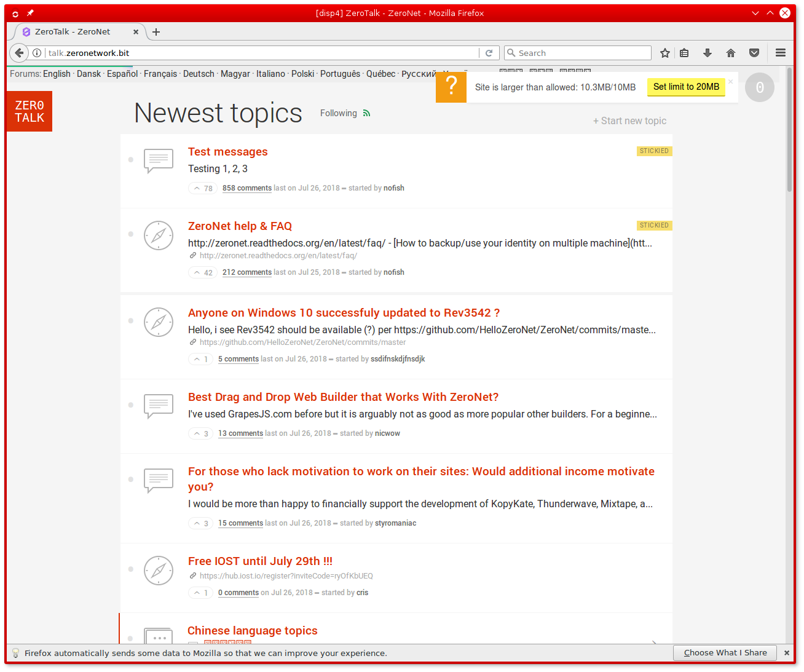Open the Firefox hamburger menu
This screenshot has width=804, height=672.
(780, 53)
